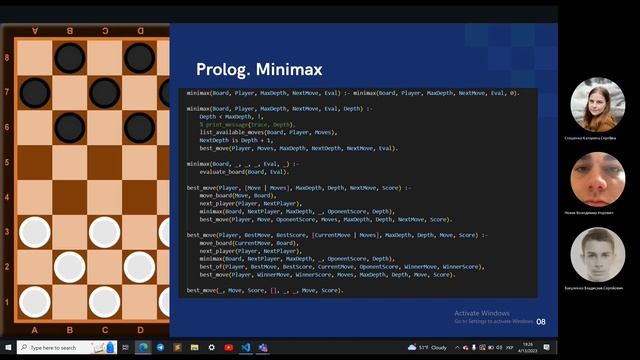Click slide number 08
This screenshot has height=360, width=640.
coord(541,322)
